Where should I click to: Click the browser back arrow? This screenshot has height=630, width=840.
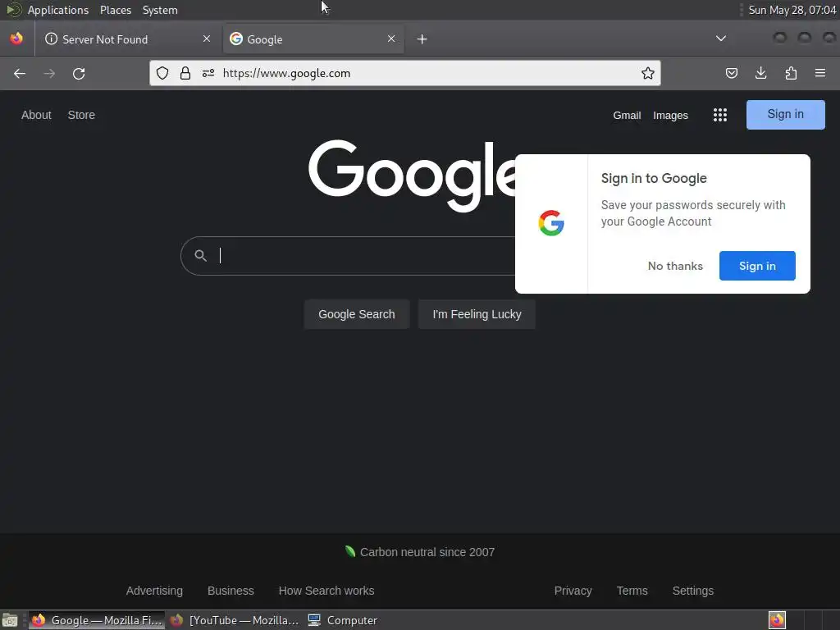pyautogui.click(x=20, y=73)
